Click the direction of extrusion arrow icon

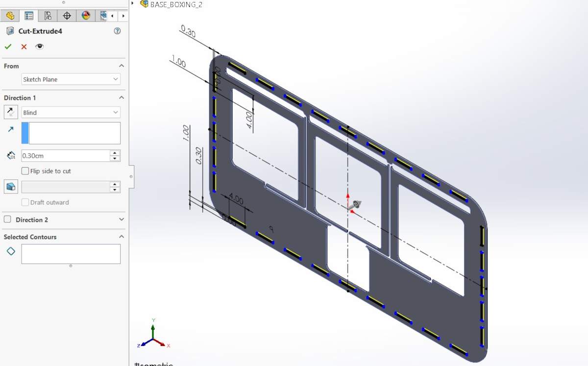(x=11, y=129)
